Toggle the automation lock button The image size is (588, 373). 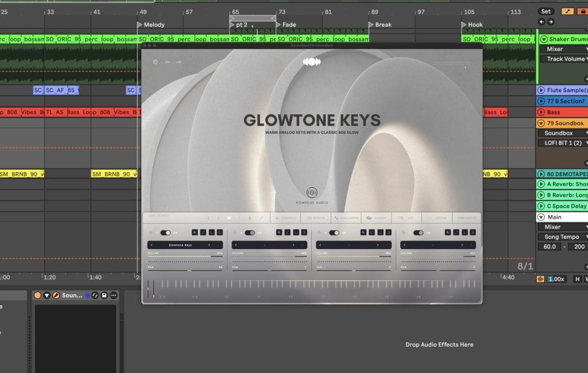point(583,11)
